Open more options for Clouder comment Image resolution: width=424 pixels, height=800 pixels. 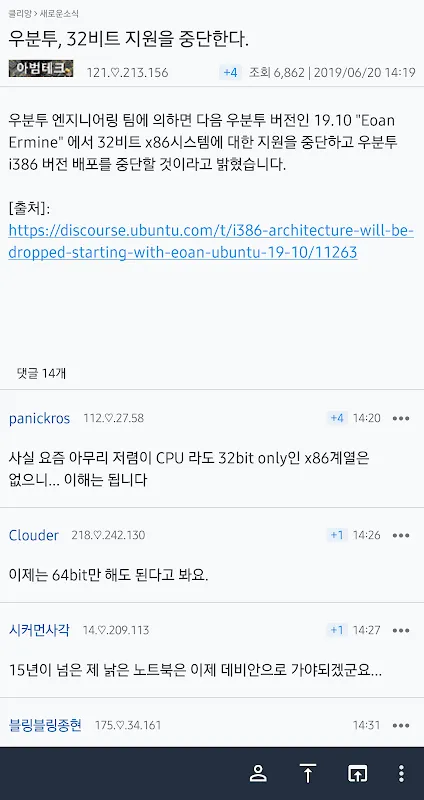pos(401,535)
